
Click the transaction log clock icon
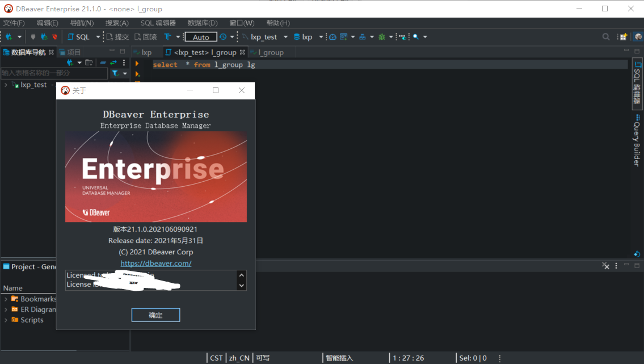tap(223, 37)
